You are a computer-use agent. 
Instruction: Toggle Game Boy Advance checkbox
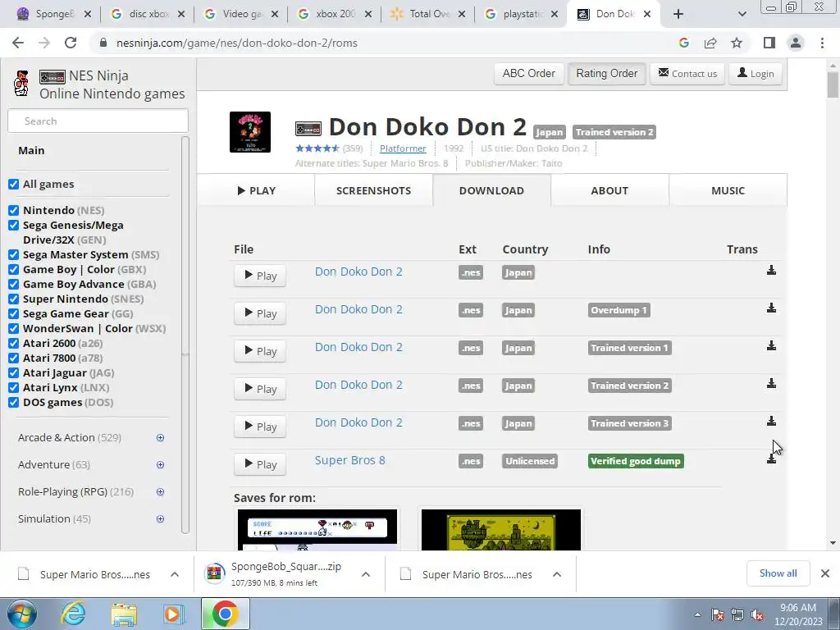click(x=13, y=285)
